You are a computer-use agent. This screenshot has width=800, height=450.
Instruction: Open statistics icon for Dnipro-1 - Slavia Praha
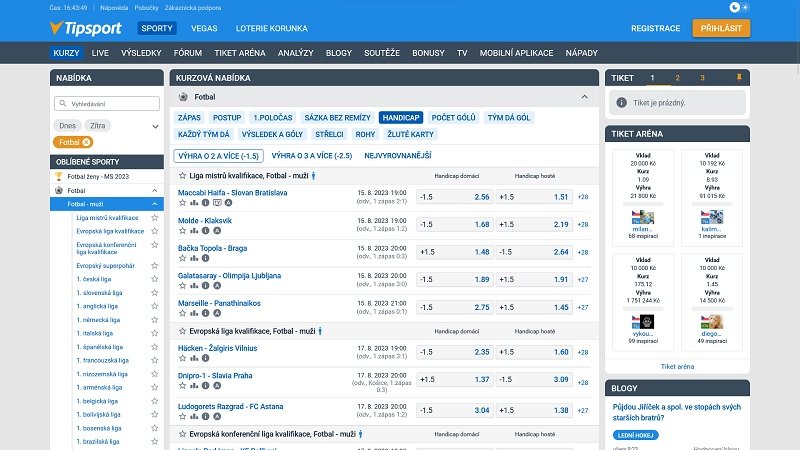point(194,386)
